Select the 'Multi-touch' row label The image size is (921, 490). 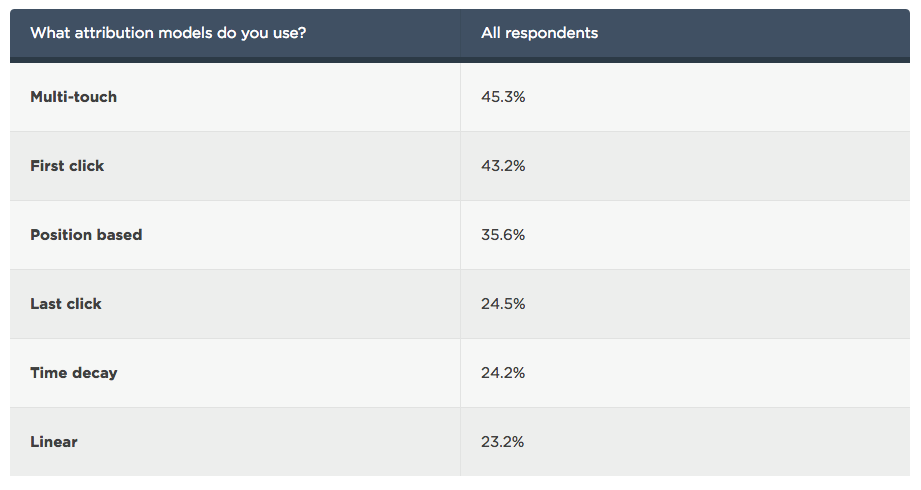[73, 97]
